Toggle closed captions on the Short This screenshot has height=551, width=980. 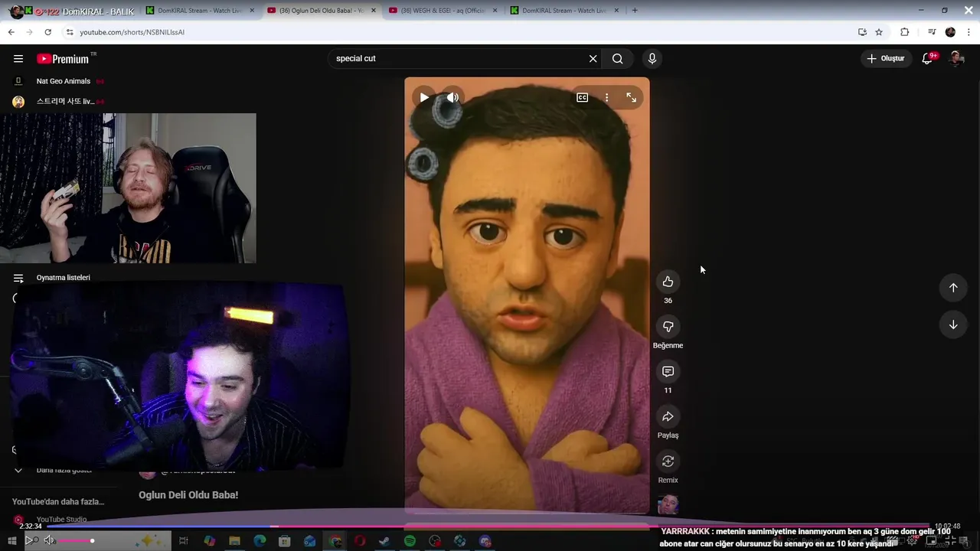[x=582, y=97]
